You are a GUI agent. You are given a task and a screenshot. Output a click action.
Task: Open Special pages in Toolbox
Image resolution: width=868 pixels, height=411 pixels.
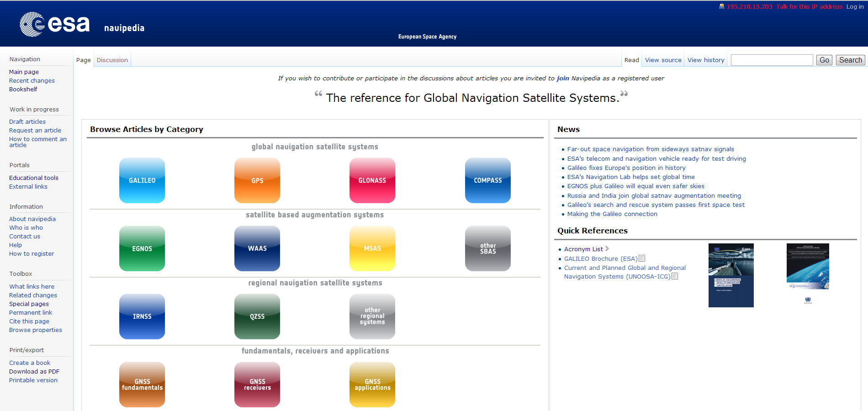[29, 304]
